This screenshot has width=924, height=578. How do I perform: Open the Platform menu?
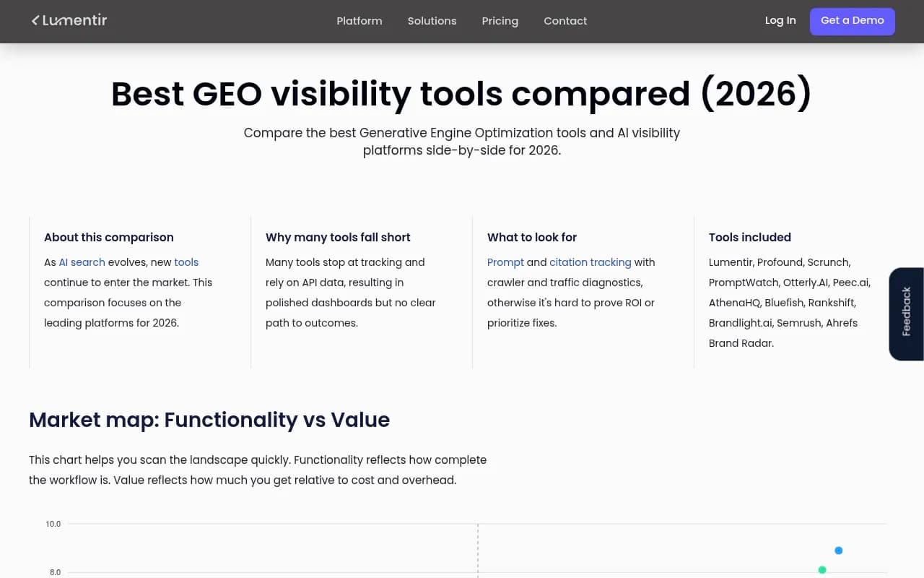[x=359, y=21]
